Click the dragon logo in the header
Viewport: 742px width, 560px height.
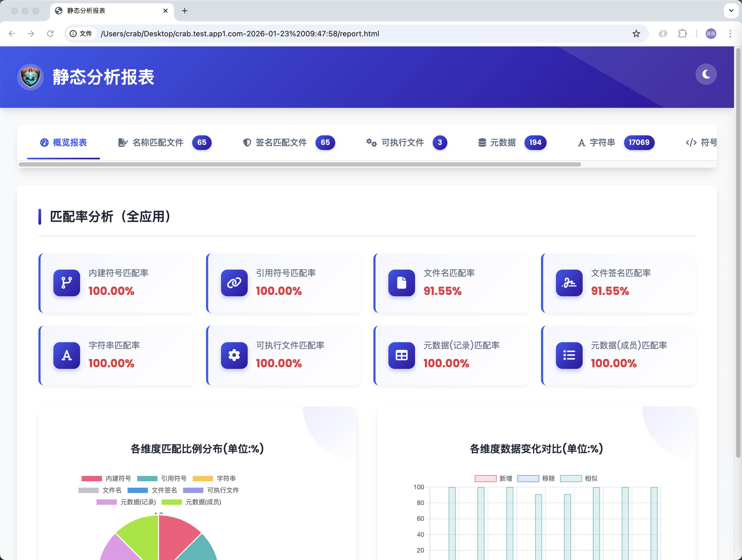coord(30,77)
